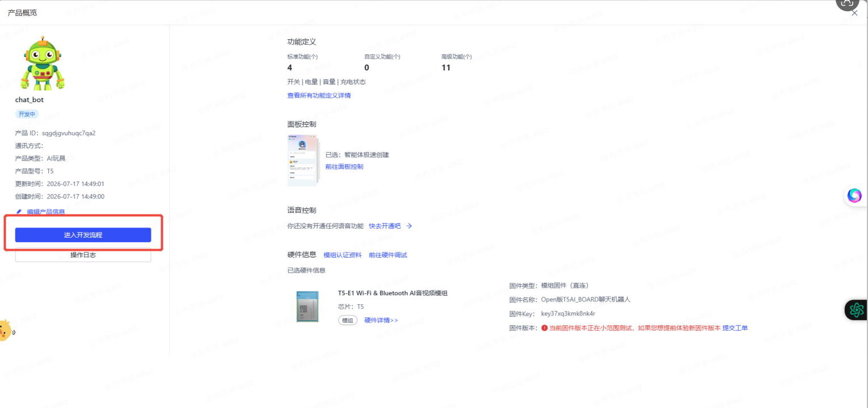
Task: Go to 前往面板控制
Action: pos(344,167)
